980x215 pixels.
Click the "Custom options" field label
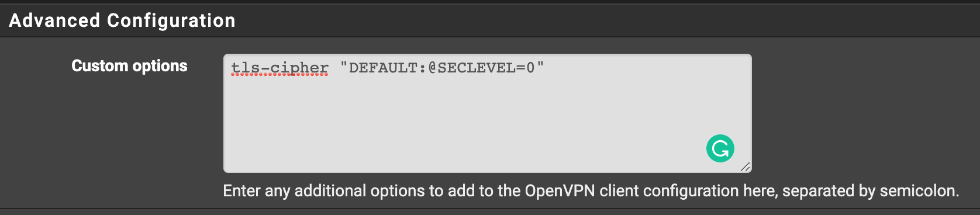tap(129, 66)
